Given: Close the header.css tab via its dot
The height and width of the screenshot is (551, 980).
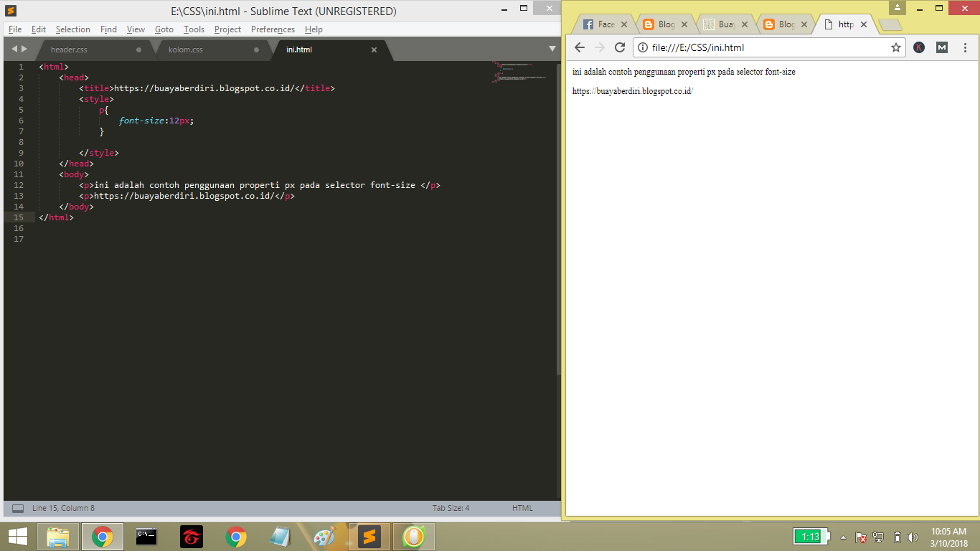Looking at the screenshot, I should pyautogui.click(x=138, y=50).
